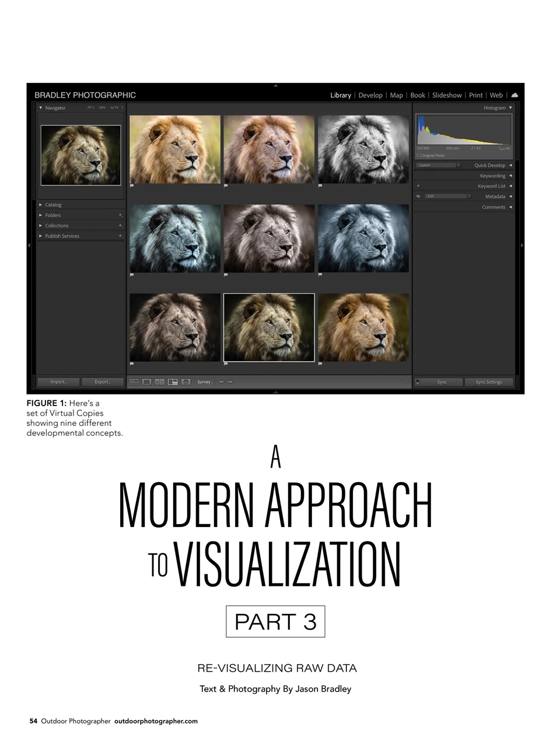
Task: Open the Slideshow module
Action: [447, 95]
